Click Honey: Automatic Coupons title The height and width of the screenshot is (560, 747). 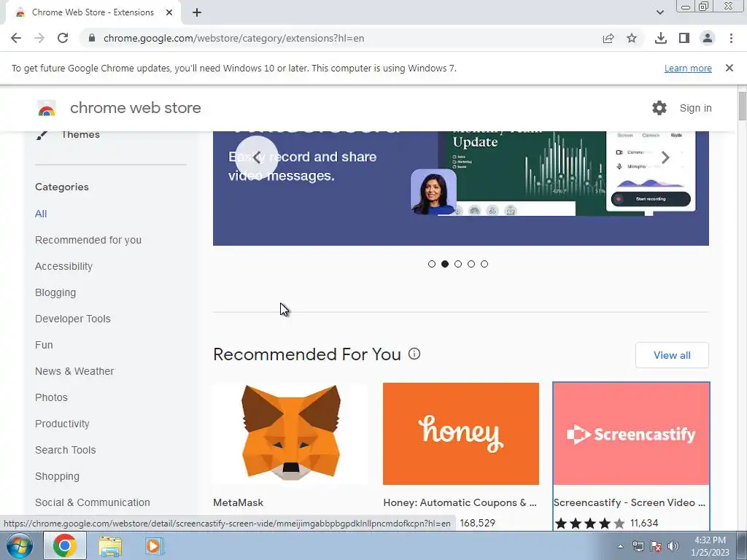click(x=460, y=502)
